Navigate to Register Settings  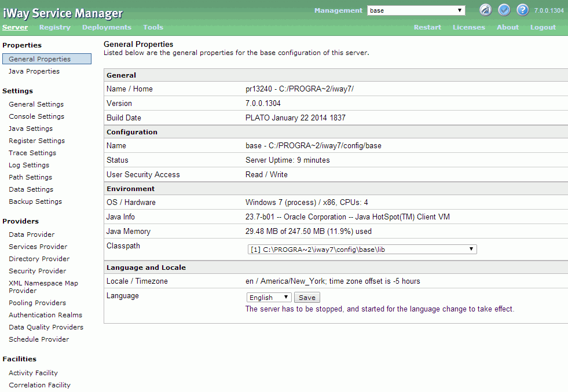point(37,141)
